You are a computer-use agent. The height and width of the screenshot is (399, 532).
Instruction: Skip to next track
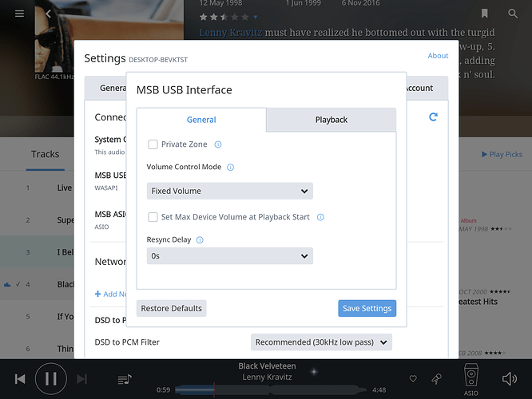click(81, 379)
